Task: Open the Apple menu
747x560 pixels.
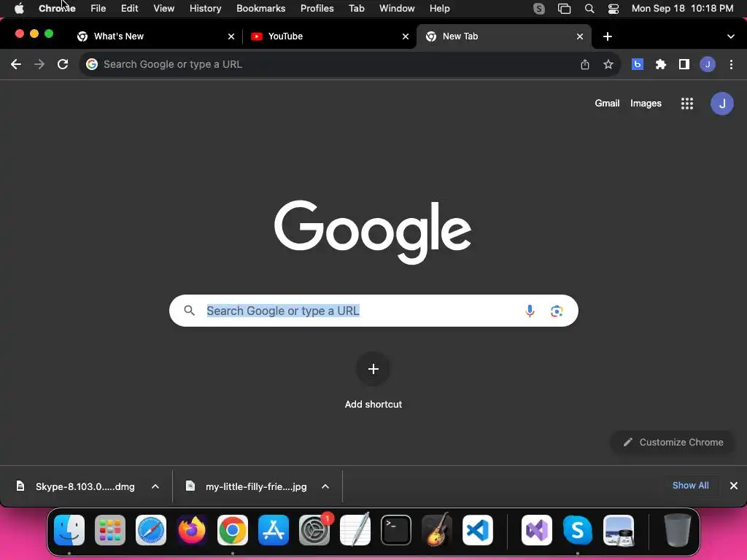Action: click(19, 9)
